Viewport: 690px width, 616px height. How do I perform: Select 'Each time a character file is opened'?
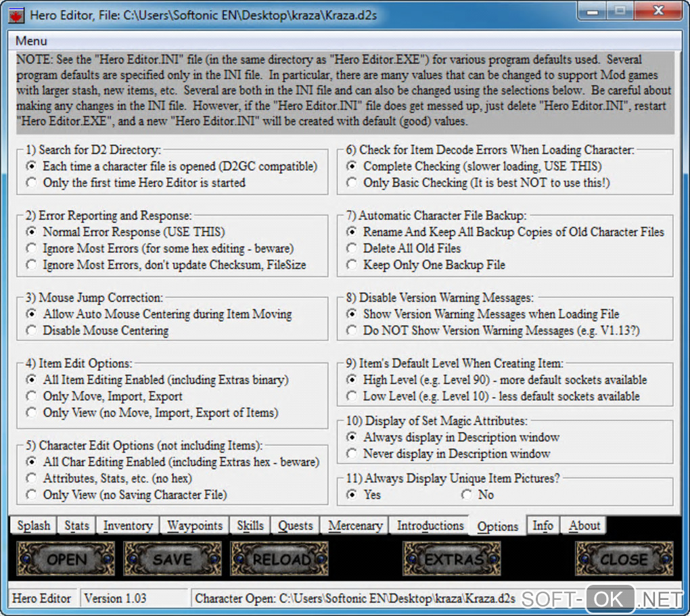click(x=172, y=166)
